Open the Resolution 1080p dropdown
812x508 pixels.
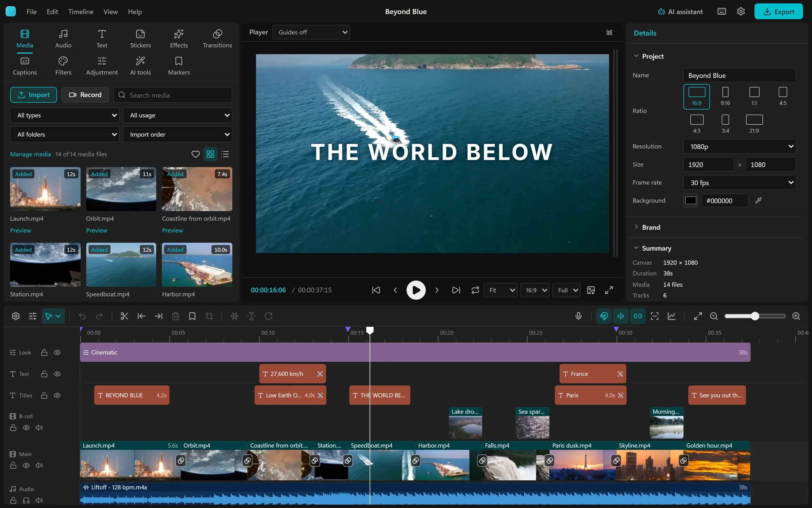pos(740,146)
